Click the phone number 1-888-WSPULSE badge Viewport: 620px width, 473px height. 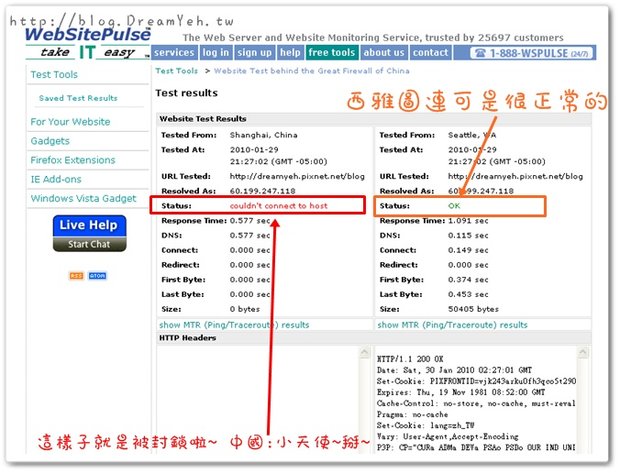click(532, 53)
